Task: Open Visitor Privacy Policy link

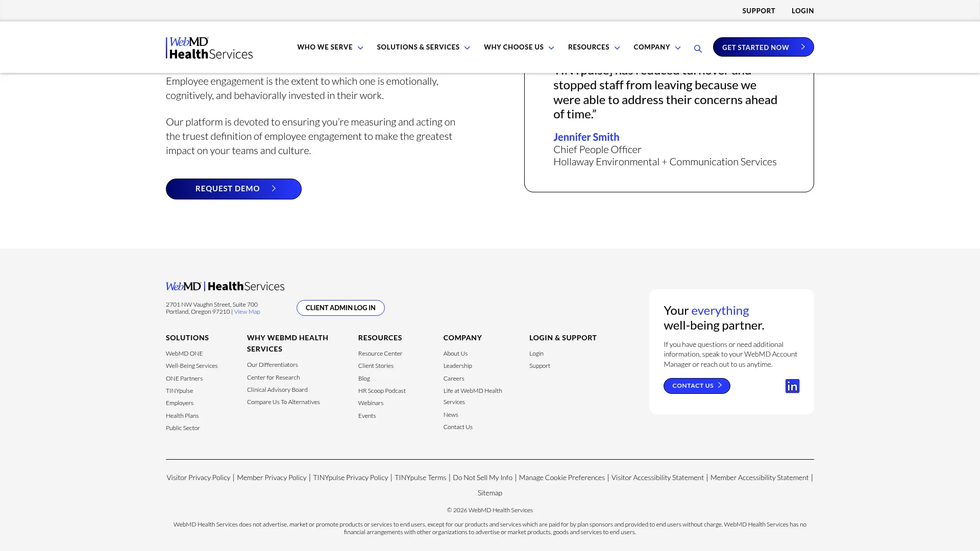Action: click(198, 478)
